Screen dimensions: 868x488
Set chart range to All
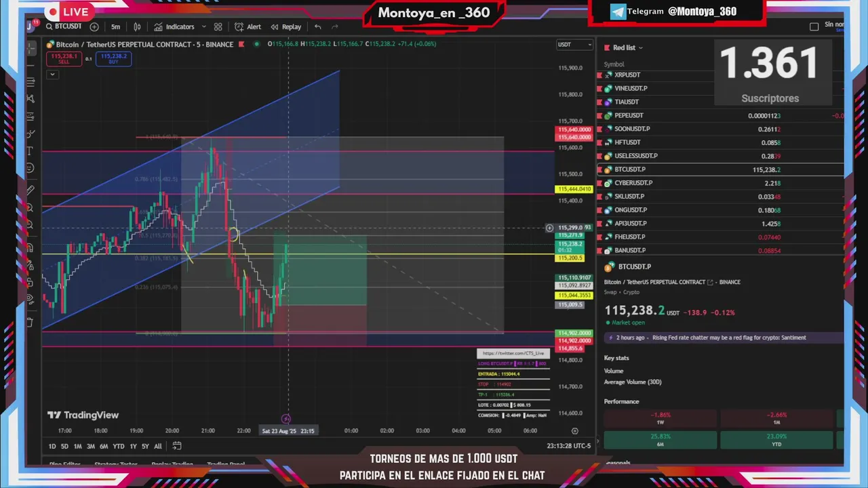158,446
